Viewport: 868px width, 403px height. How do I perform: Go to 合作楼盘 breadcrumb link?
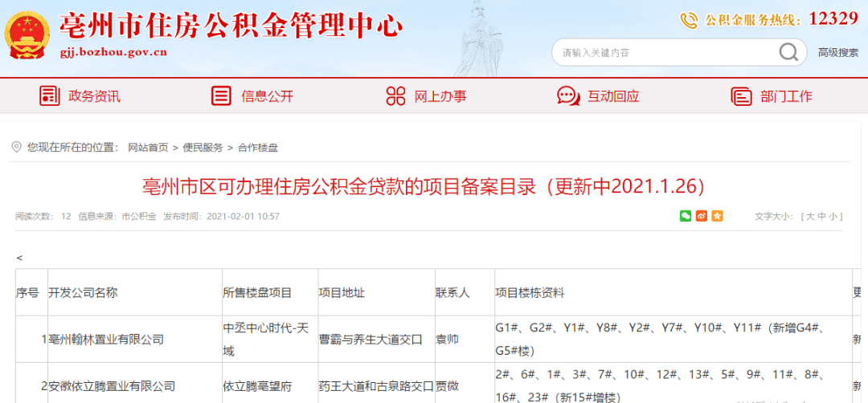[x=258, y=148]
